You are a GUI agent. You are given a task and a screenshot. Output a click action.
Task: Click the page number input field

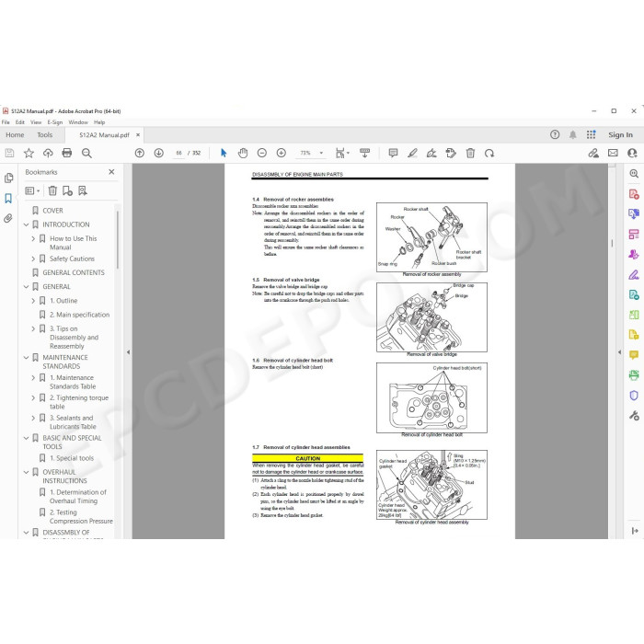179,154
